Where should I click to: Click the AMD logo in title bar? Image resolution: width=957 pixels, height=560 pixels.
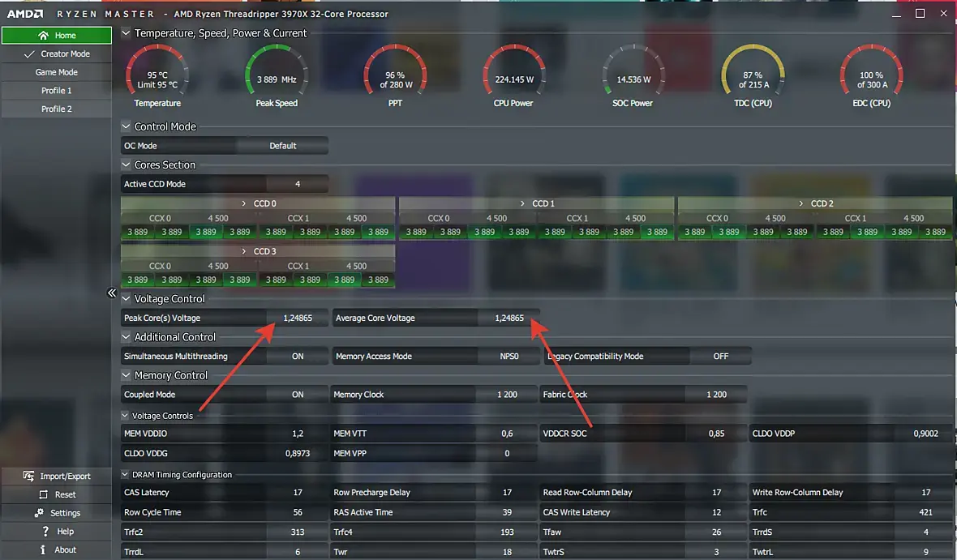25,14
